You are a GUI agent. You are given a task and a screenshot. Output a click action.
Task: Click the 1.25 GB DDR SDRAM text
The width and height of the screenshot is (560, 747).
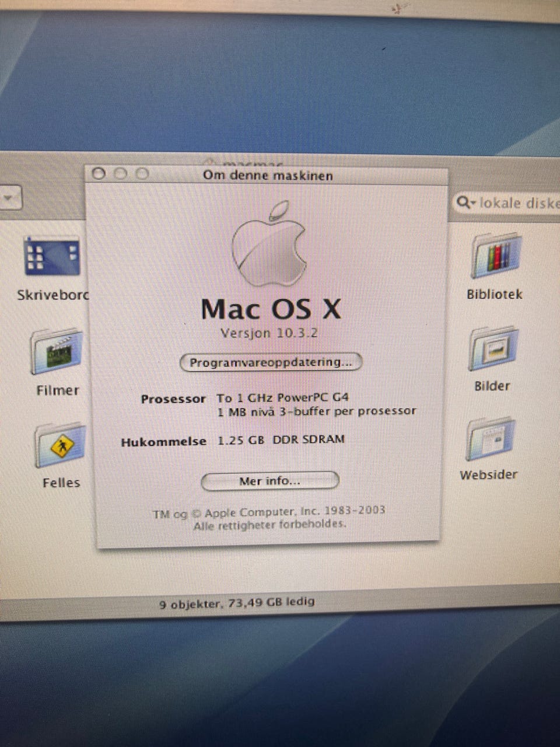point(281,439)
